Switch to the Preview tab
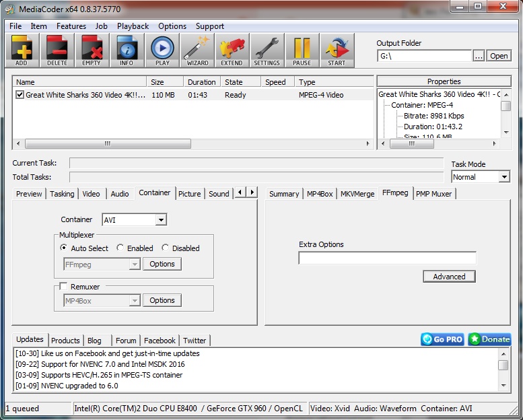 pyautogui.click(x=29, y=194)
